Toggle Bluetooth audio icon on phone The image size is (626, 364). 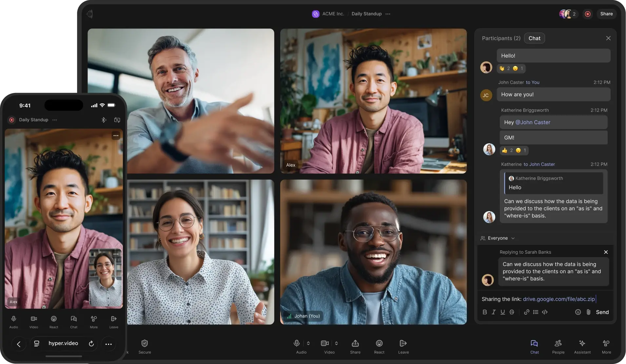(104, 120)
